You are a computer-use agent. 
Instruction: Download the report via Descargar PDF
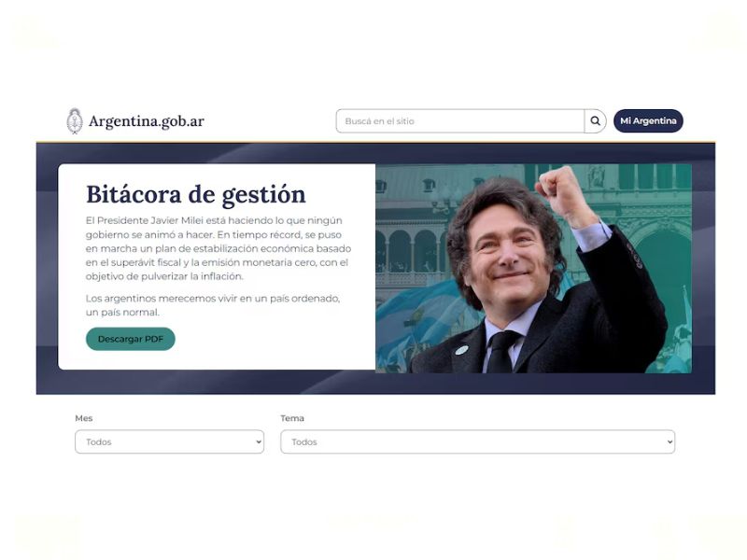pos(131,339)
